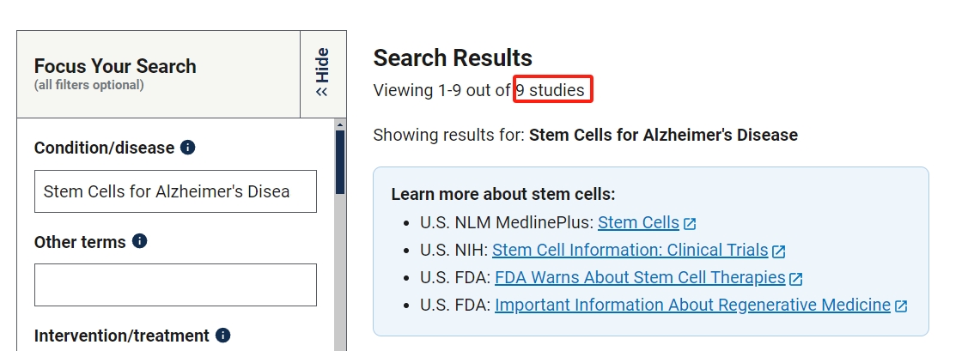Click the Condition/disease info icon

pyautogui.click(x=188, y=148)
